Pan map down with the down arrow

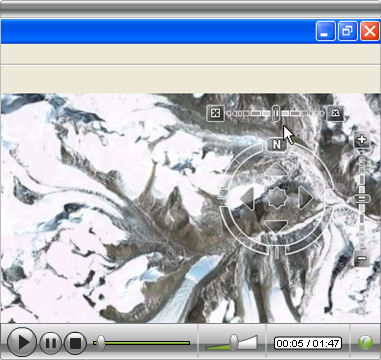point(276,226)
